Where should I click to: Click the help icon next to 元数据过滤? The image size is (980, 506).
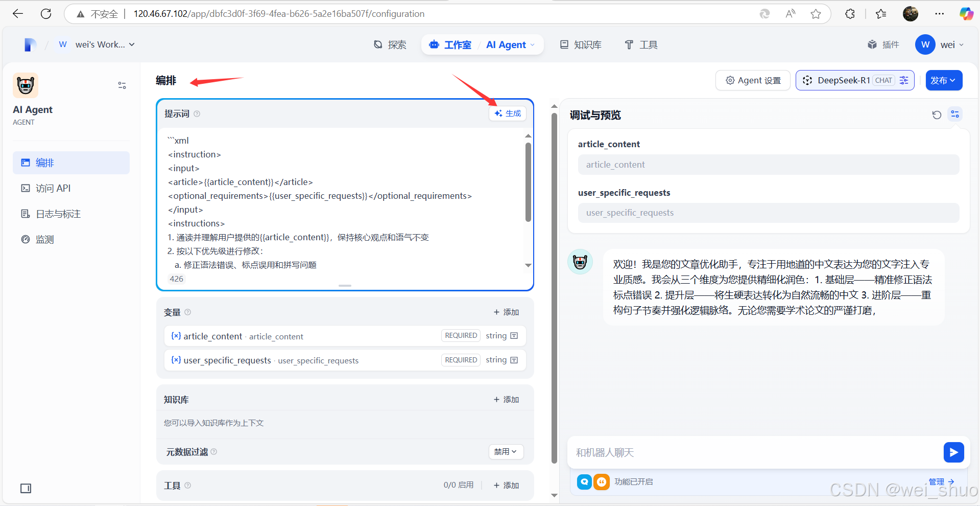pos(214,452)
